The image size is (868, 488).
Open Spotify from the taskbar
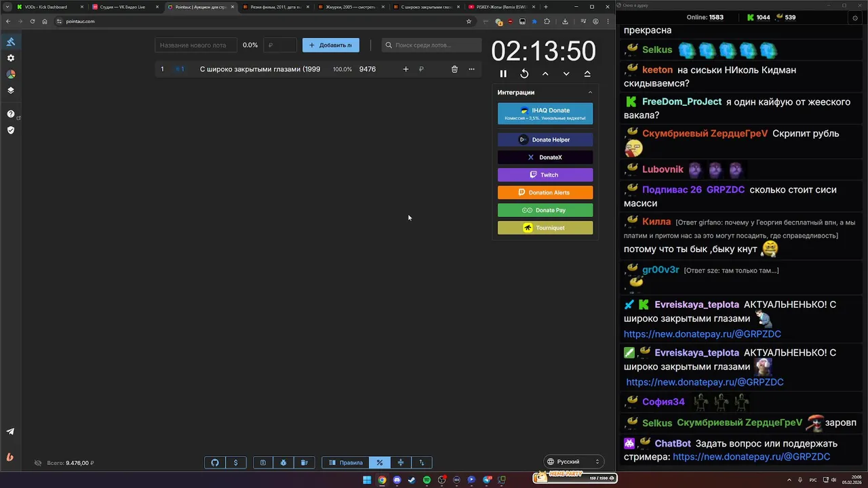pyautogui.click(x=427, y=480)
